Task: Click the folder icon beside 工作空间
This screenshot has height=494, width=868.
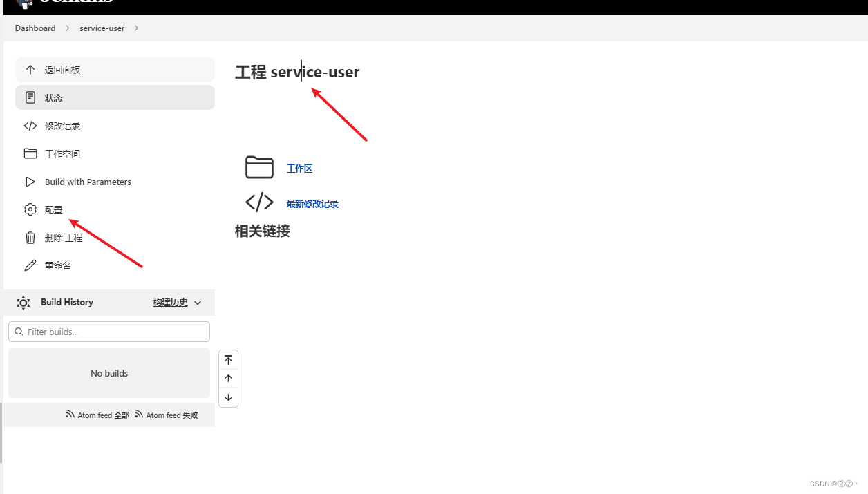Action: [30, 153]
